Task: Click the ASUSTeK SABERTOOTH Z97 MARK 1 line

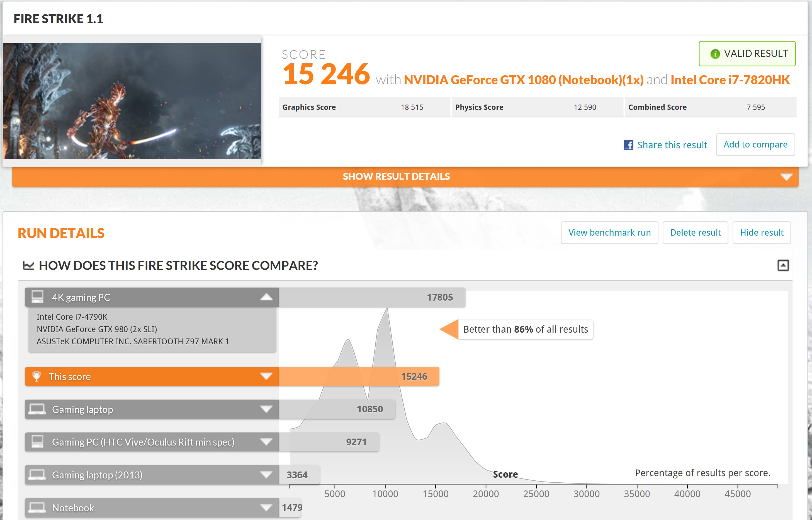Action: pos(133,341)
